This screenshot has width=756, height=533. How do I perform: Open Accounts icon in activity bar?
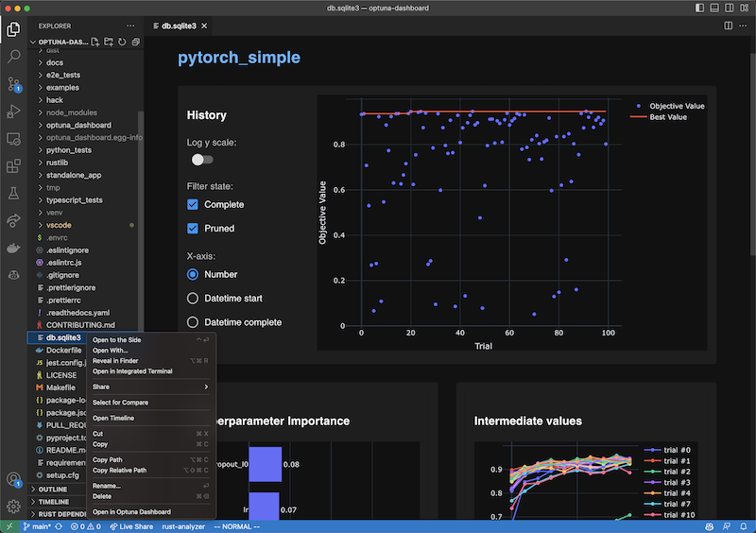13,479
